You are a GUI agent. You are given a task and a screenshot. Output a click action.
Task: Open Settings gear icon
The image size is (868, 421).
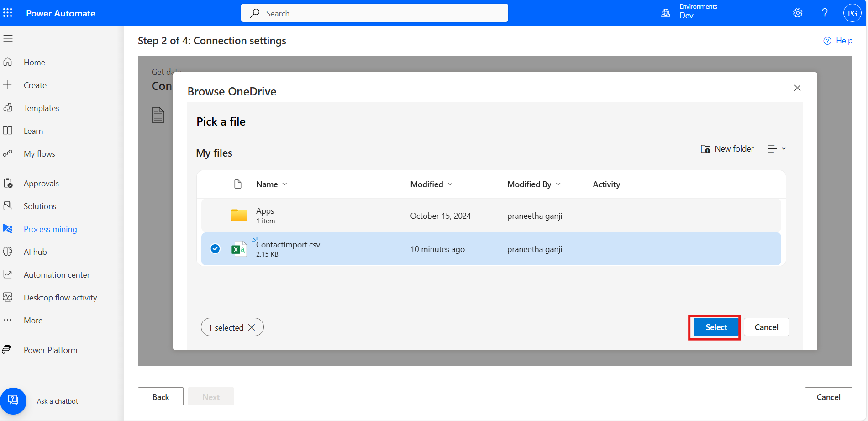tap(797, 13)
